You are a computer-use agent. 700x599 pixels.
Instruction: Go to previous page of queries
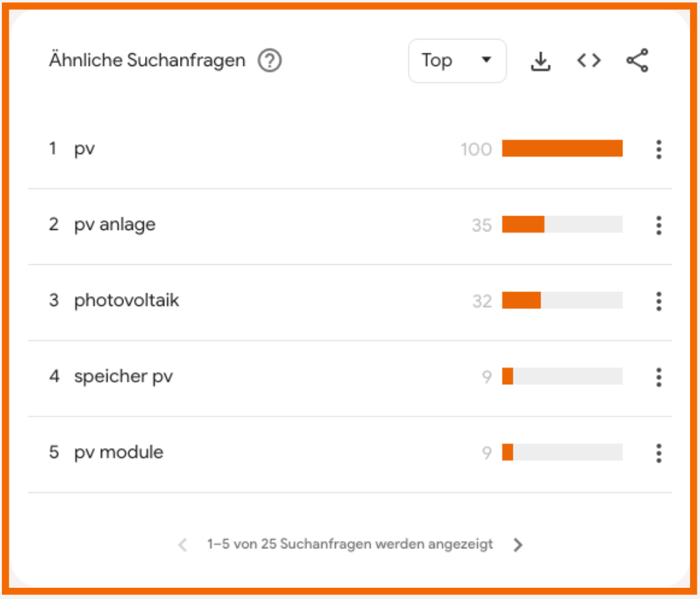tap(183, 545)
